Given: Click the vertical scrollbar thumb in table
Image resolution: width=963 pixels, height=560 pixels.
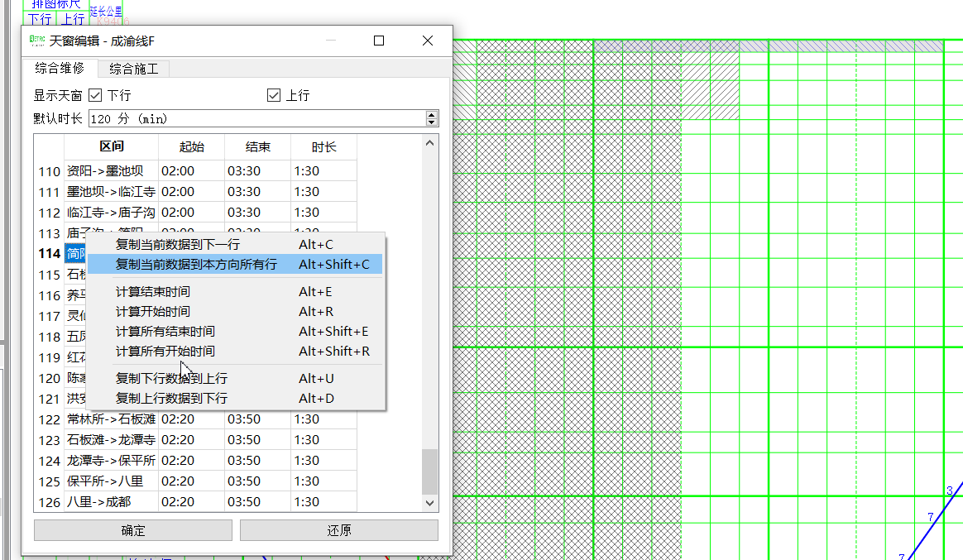Looking at the screenshot, I should pos(430,471).
